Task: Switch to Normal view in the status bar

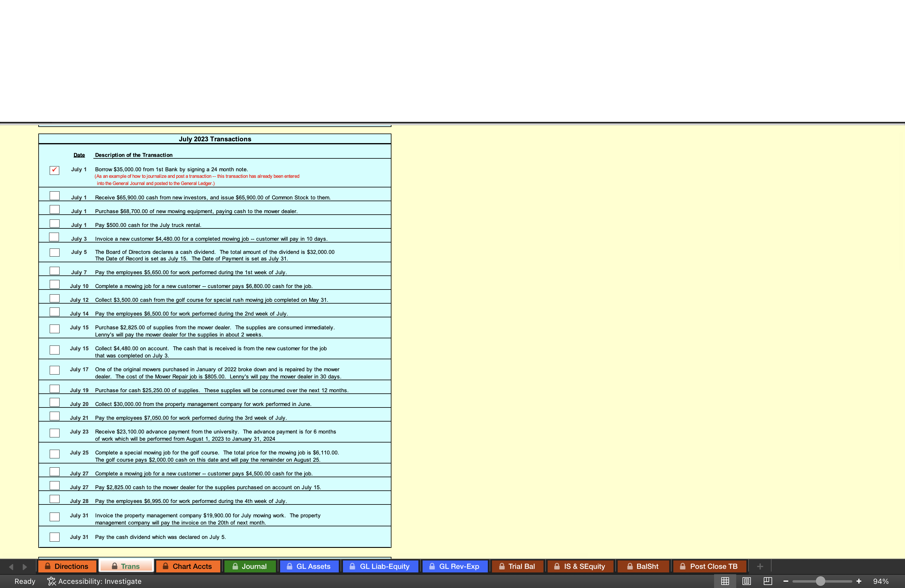Action: pos(725,581)
